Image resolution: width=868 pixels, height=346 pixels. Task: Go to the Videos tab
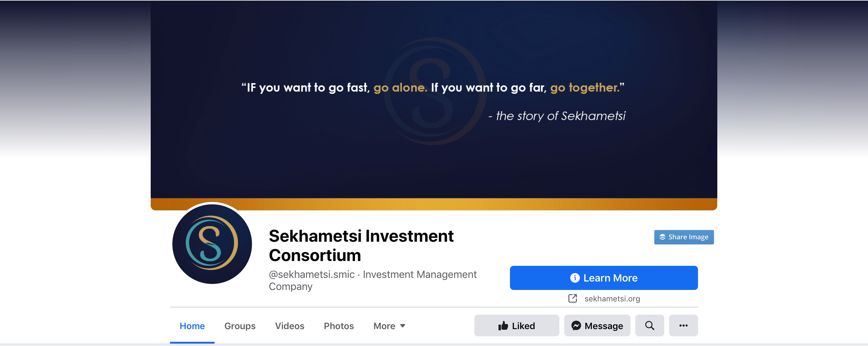[x=289, y=326]
